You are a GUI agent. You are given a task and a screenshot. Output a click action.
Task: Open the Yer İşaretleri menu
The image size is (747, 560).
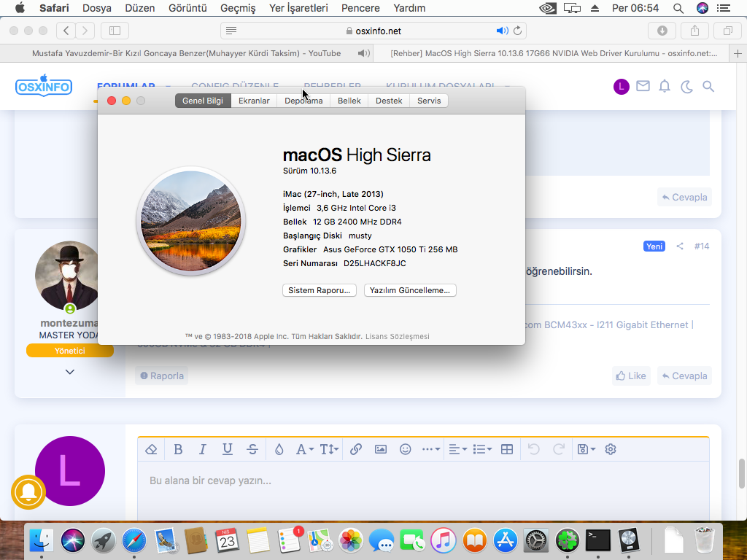[x=298, y=8]
